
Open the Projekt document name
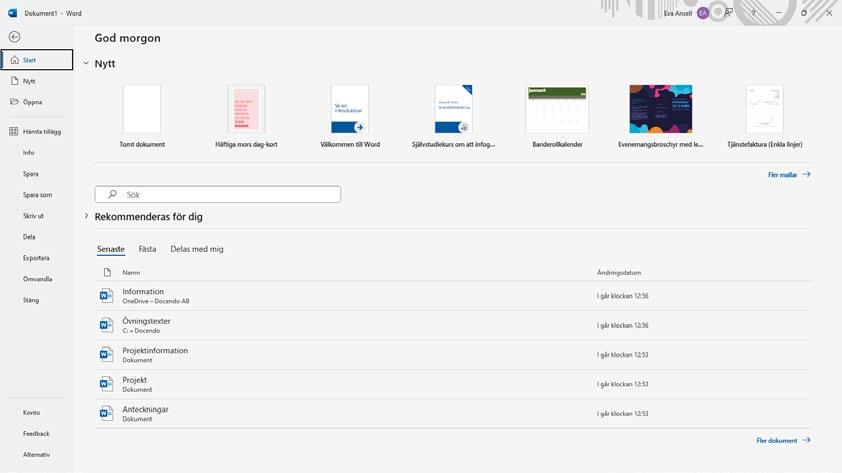click(134, 380)
